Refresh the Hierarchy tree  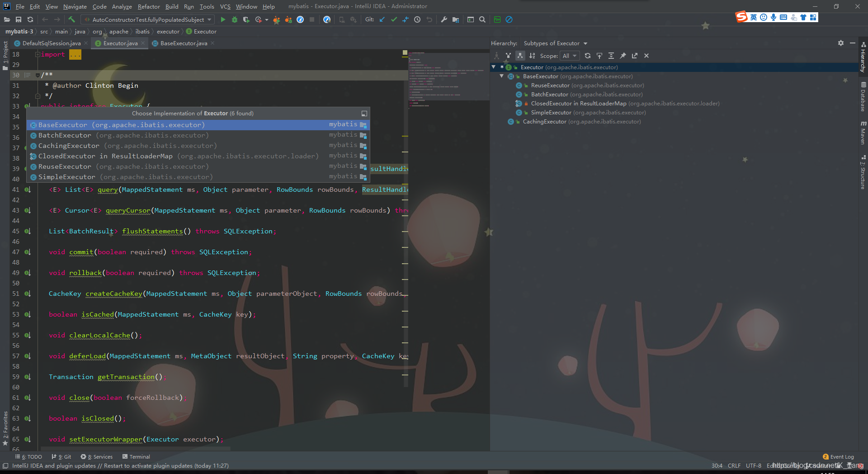click(x=588, y=56)
